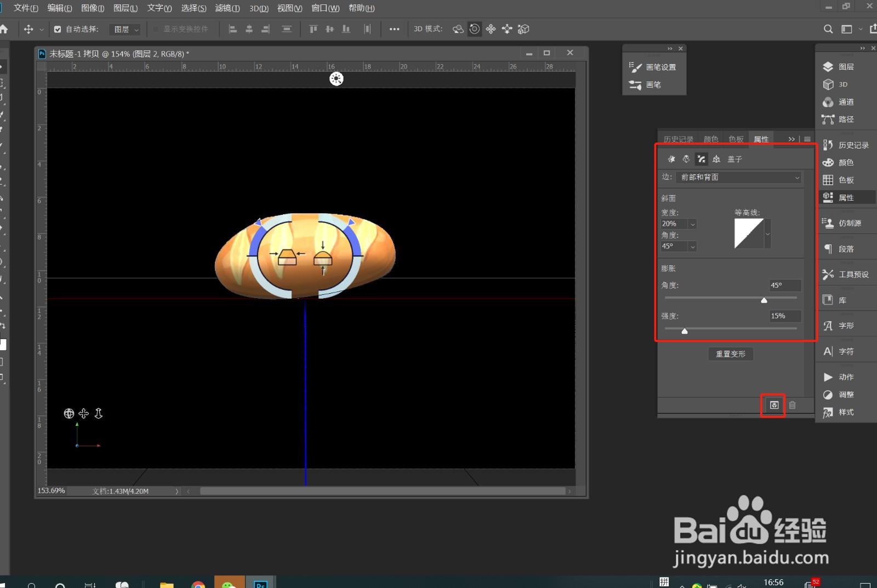Click the Contour (等高线) thumbnail

tap(749, 233)
